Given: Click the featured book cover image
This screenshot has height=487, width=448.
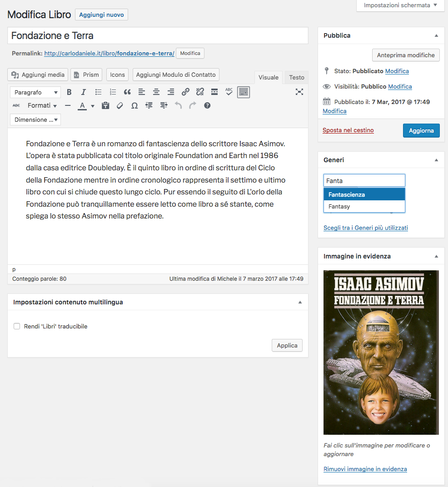Looking at the screenshot, I should click(381, 352).
